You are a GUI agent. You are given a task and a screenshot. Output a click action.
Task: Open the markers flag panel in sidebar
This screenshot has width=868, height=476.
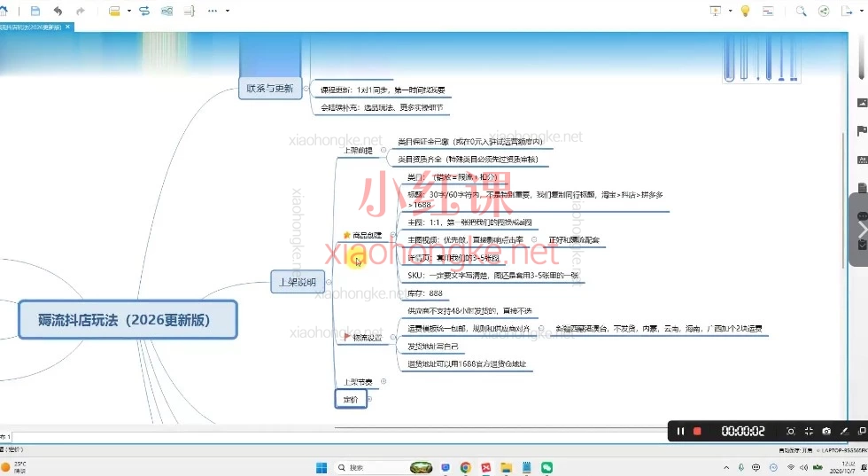pos(862,131)
